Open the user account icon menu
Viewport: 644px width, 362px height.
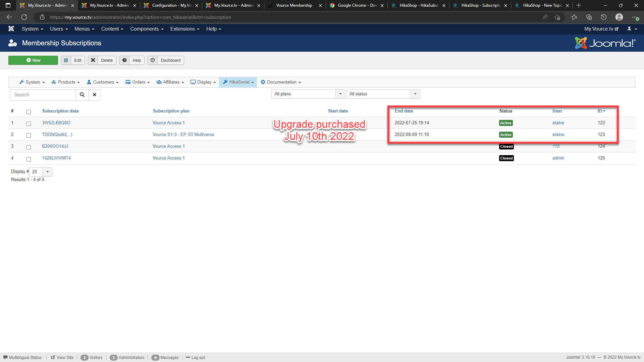[x=632, y=29]
